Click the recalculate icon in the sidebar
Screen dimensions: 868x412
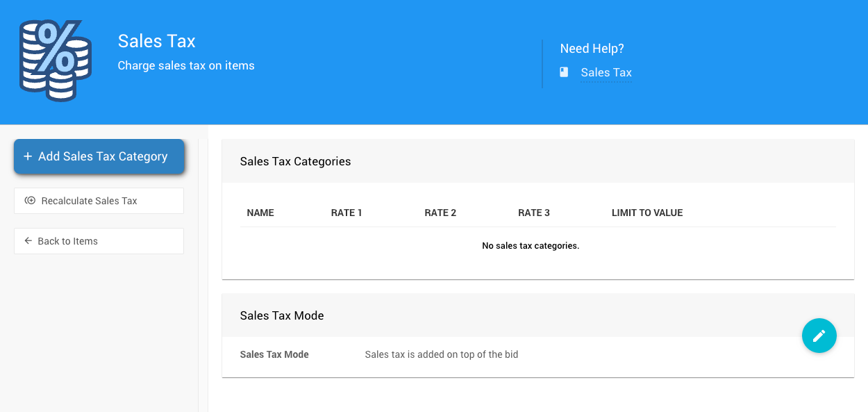30,201
